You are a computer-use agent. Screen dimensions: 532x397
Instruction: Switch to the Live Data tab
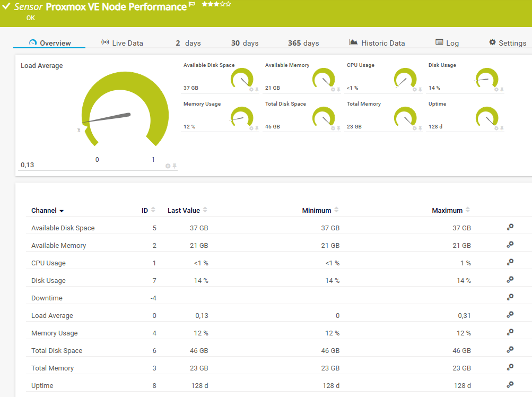[x=122, y=43]
